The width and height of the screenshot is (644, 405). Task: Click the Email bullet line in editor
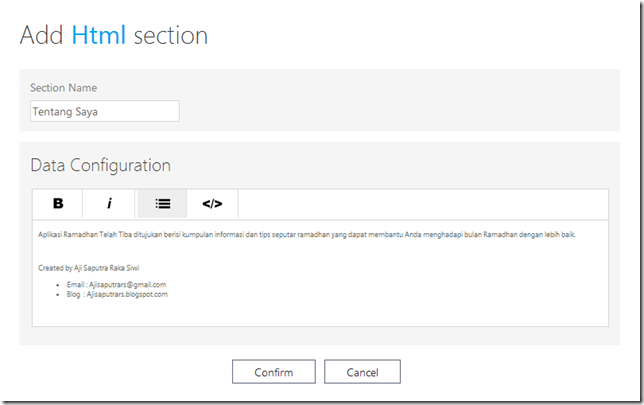click(116, 284)
